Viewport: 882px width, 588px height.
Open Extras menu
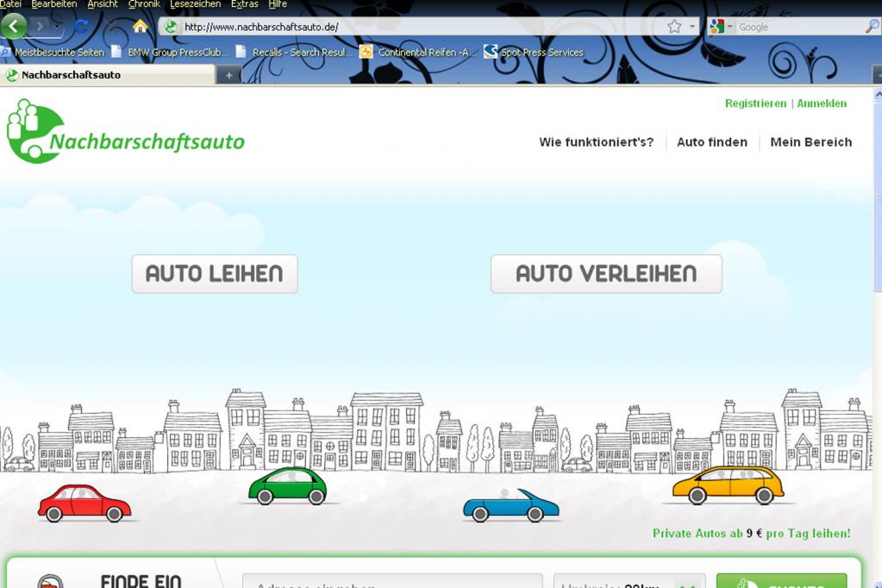point(244,4)
